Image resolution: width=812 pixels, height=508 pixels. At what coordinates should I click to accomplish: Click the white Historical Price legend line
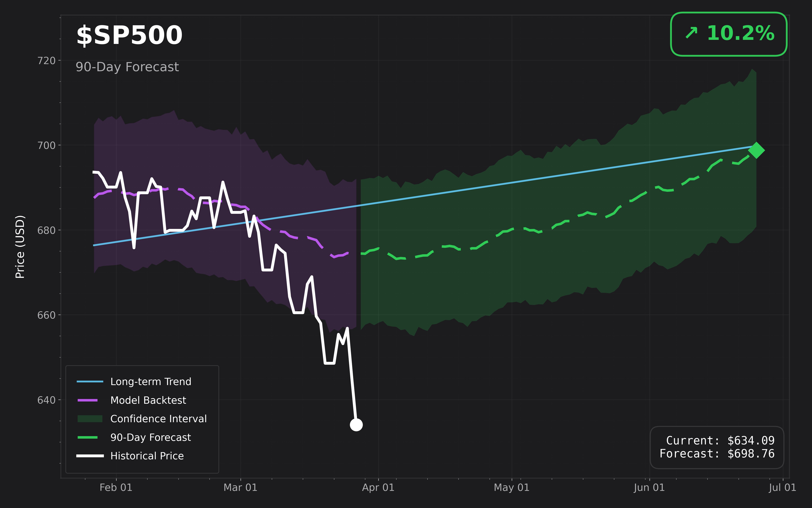click(x=90, y=456)
